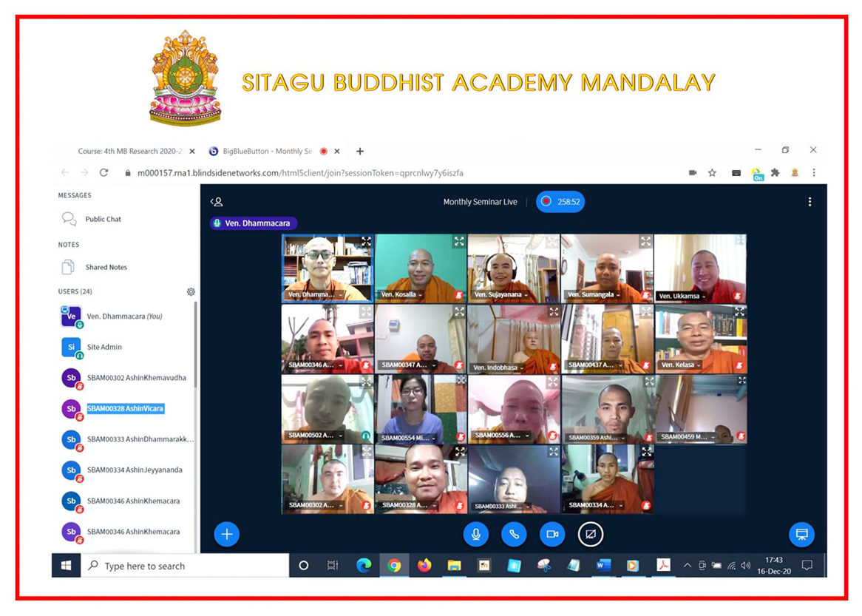Fullscreen the Ven. Dhamma video tile
The width and height of the screenshot is (862, 616).
[x=366, y=241]
